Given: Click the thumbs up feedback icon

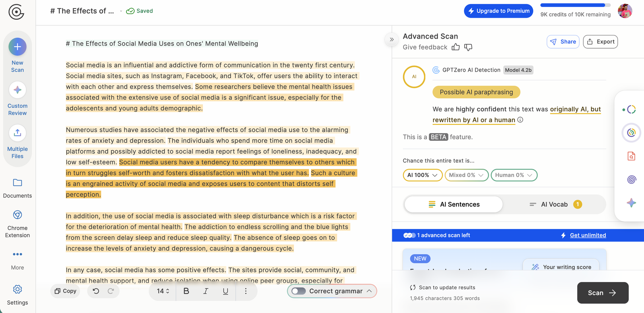Looking at the screenshot, I should point(456,47).
